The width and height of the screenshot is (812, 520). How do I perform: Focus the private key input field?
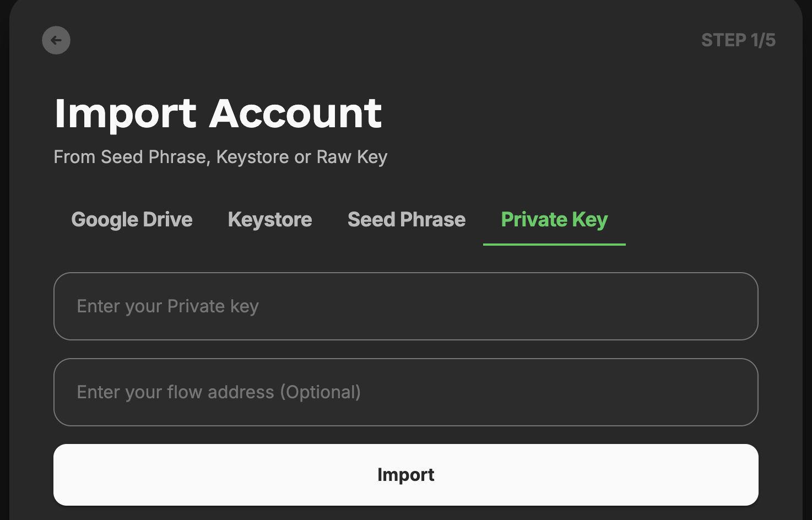pos(405,306)
